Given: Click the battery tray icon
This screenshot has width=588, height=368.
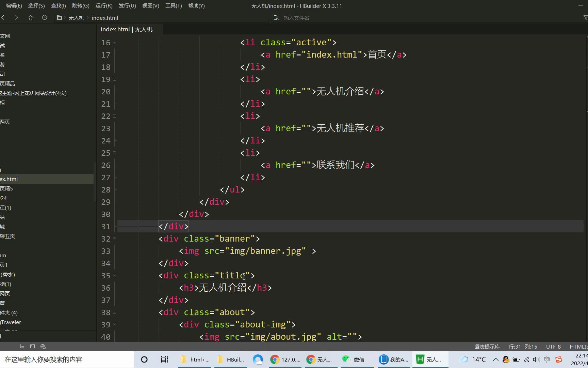Looking at the screenshot, I should point(516,359).
